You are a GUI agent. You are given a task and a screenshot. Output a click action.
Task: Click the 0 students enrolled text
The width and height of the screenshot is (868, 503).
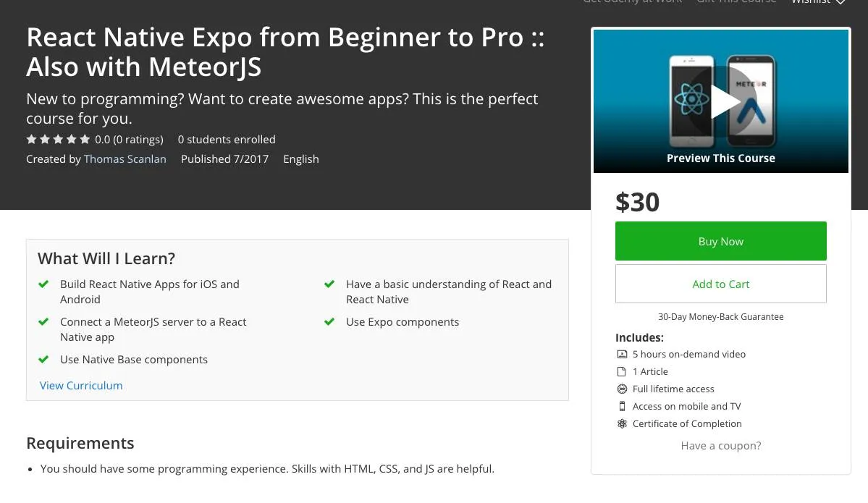tap(227, 140)
